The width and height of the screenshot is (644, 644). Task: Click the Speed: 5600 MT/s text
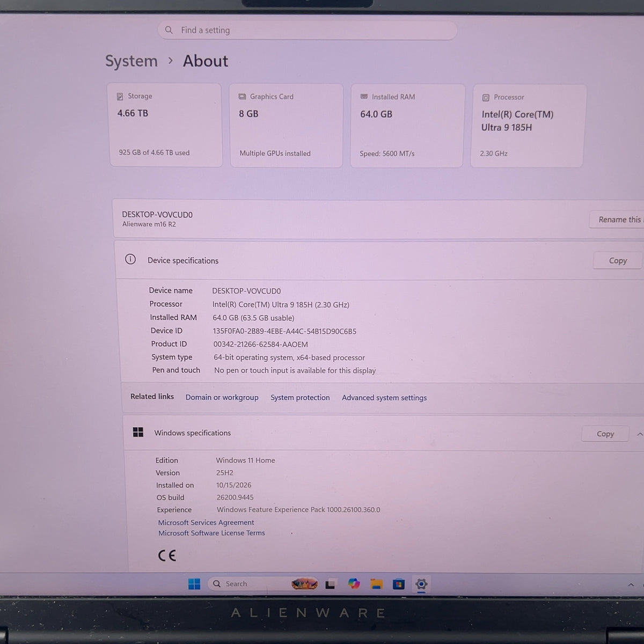[387, 153]
